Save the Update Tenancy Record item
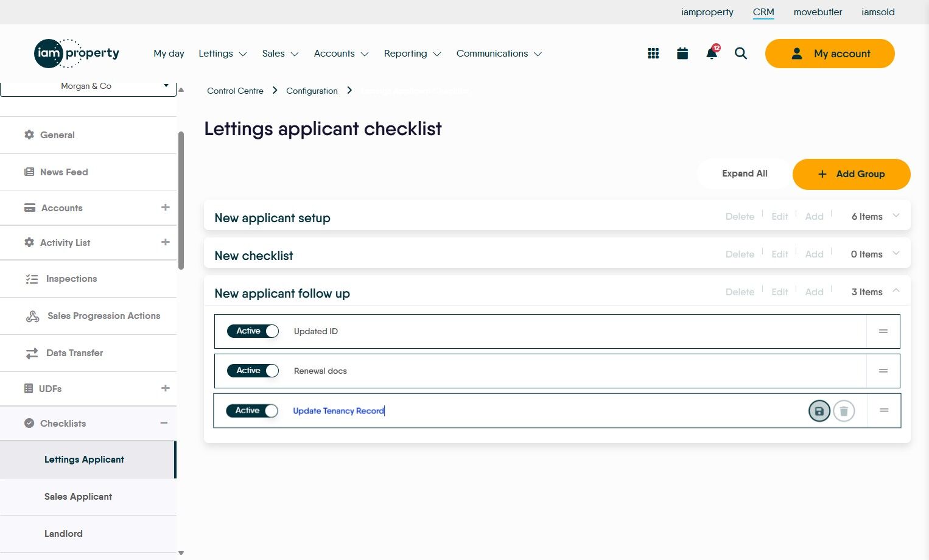Image resolution: width=929 pixels, height=560 pixels. point(819,411)
